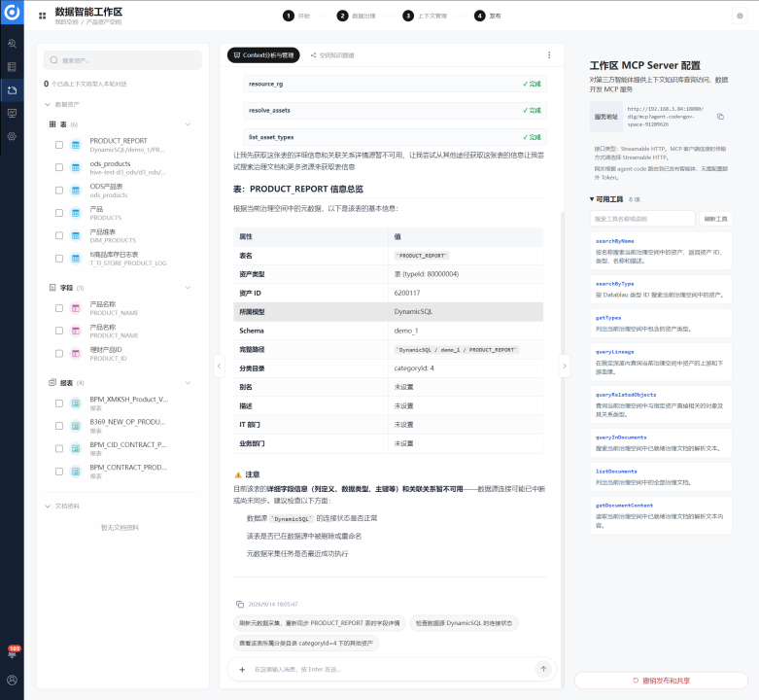Click the app grid icon beside workspace title
This screenshot has width=759, height=700.
click(43, 16)
